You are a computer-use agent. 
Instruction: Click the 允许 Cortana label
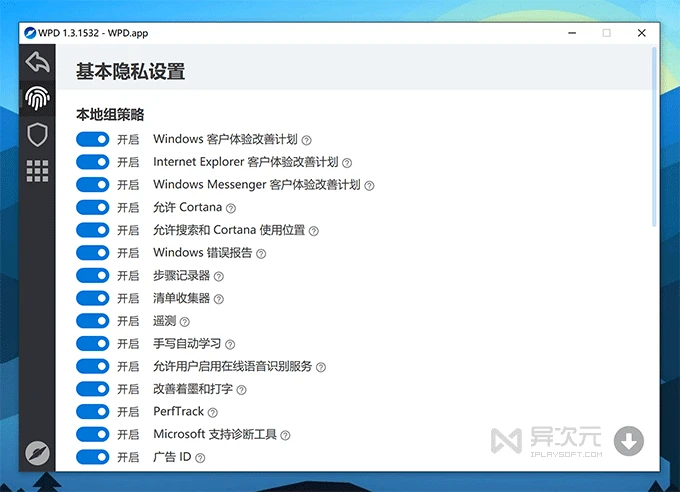click(187, 207)
